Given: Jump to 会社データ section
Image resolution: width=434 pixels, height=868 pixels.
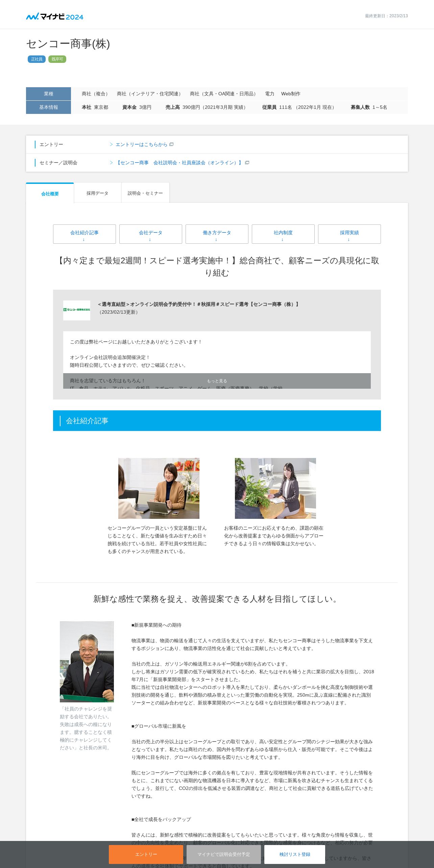Looking at the screenshot, I should pyautogui.click(x=151, y=234).
